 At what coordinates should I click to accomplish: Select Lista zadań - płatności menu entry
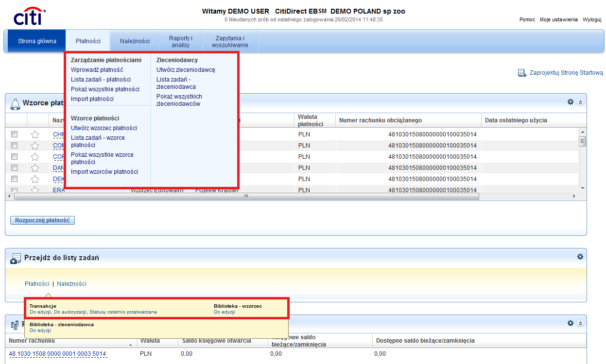[x=101, y=80]
